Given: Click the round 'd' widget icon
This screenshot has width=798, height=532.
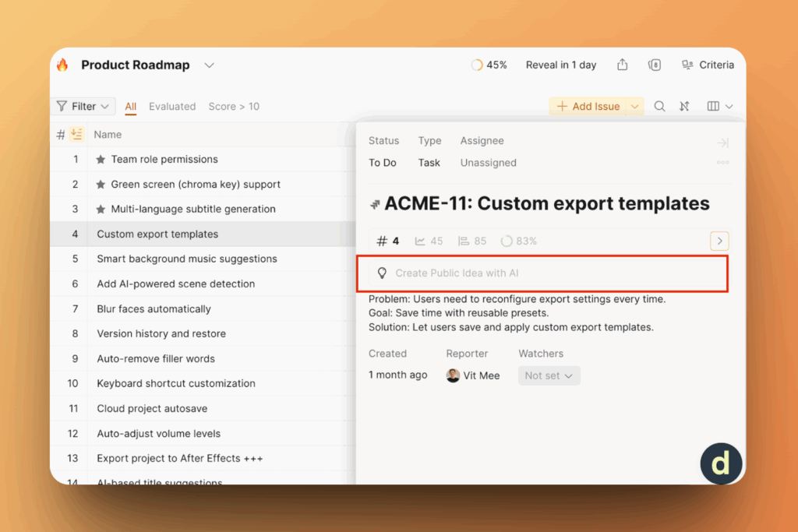Looking at the screenshot, I should click(x=721, y=463).
